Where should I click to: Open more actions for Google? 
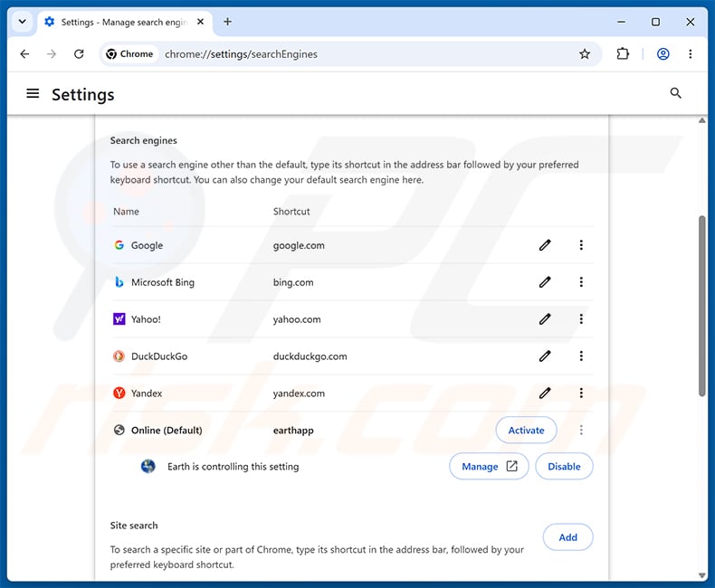tap(581, 245)
